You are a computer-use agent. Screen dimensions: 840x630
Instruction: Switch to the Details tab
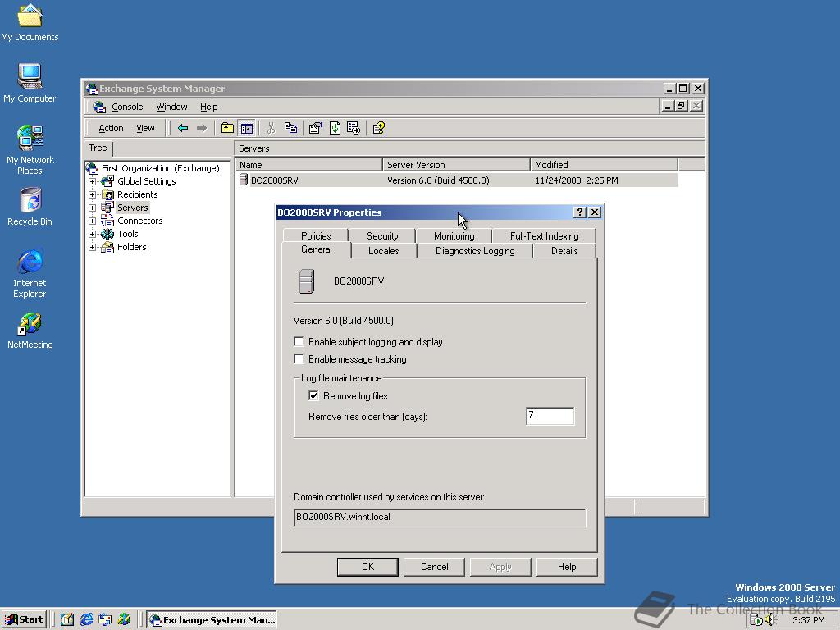coord(564,251)
